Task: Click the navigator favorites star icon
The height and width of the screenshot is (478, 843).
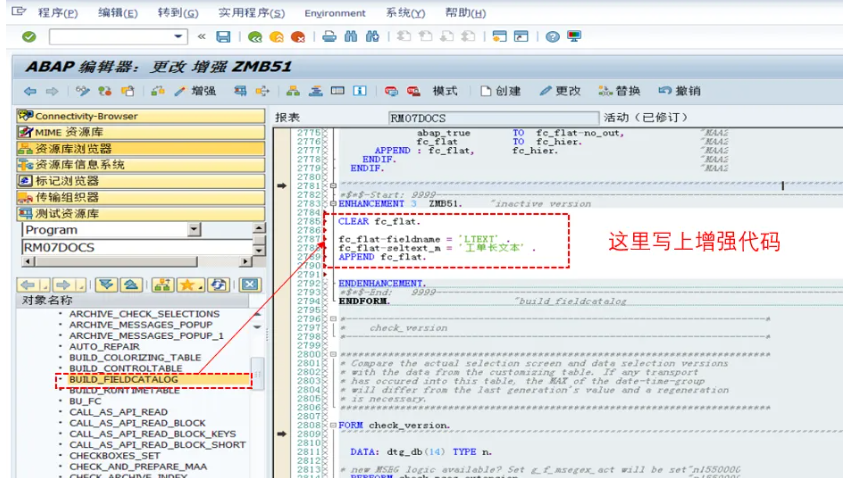Action: pos(188,285)
